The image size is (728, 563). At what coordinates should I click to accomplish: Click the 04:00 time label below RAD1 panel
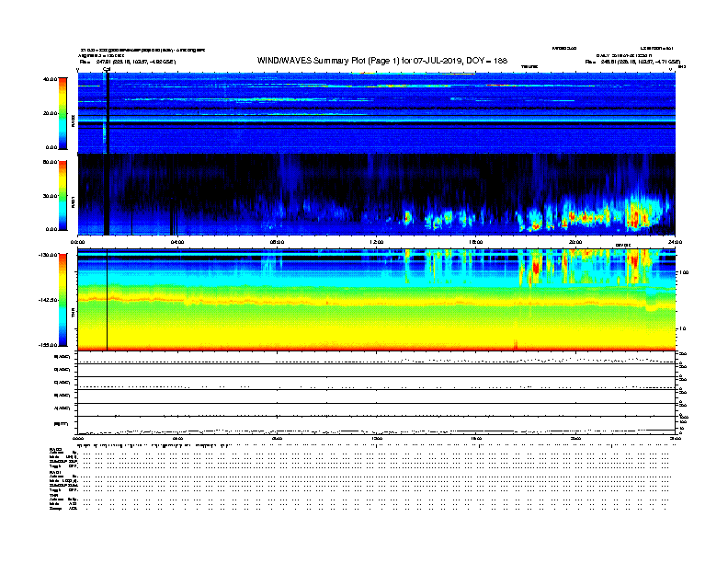click(x=177, y=242)
